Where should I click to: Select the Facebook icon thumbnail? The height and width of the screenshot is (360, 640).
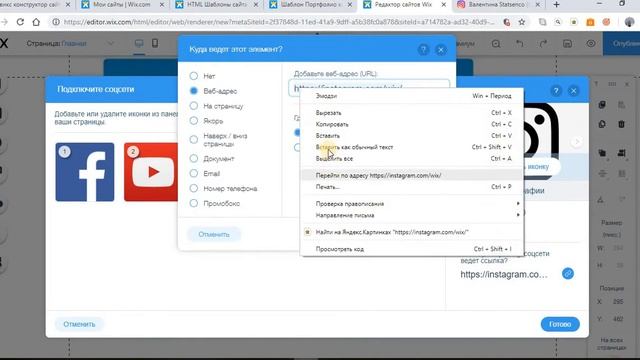tap(85, 172)
